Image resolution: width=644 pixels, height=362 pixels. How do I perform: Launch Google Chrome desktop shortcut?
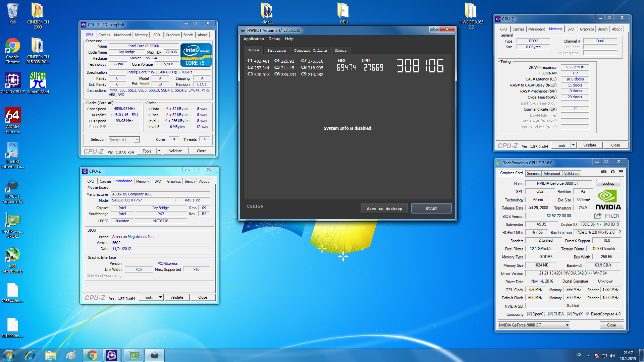click(x=12, y=51)
